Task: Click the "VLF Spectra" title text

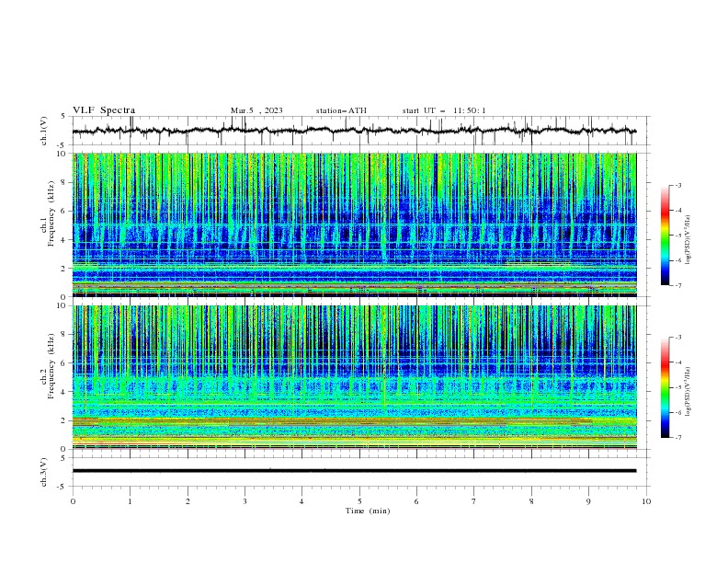Action: click(x=104, y=110)
